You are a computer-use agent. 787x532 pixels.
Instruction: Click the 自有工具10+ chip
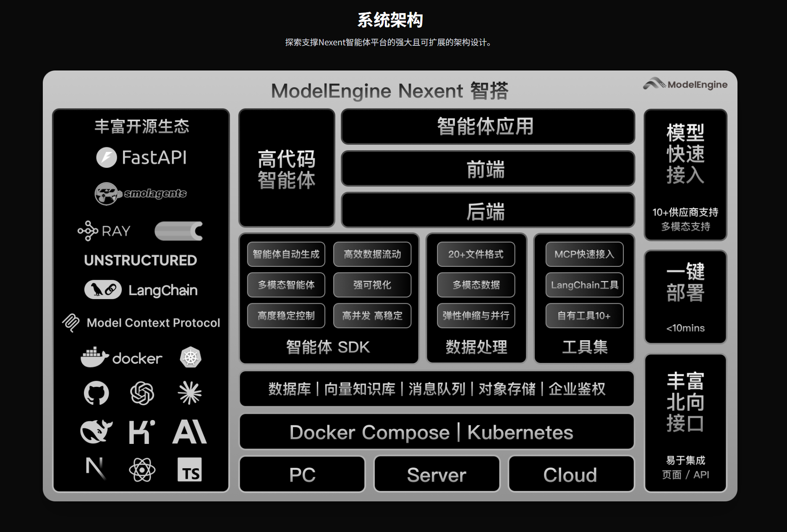(x=585, y=316)
